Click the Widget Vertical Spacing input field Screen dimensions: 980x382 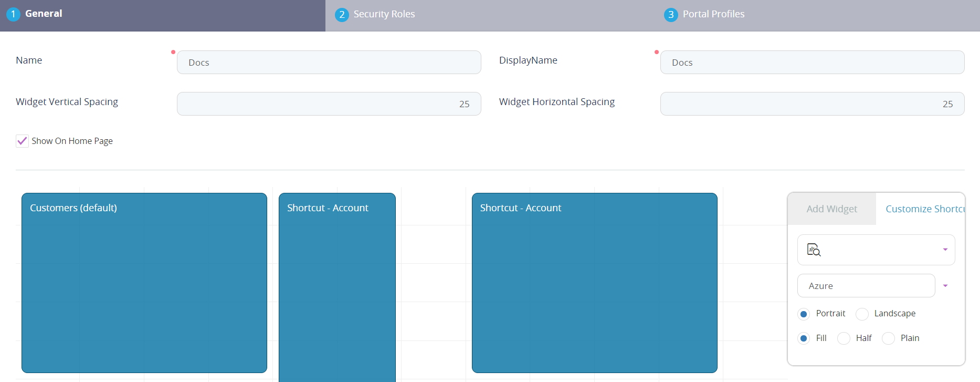point(329,104)
